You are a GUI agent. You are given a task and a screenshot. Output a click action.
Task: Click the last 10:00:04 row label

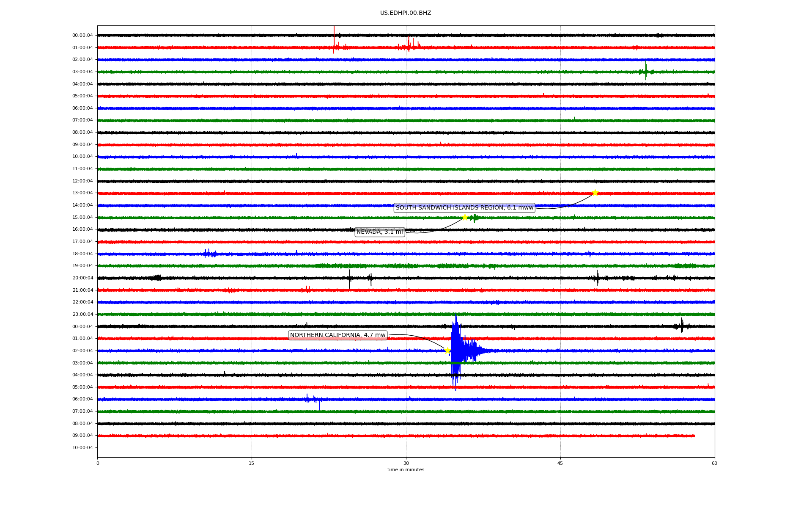pyautogui.click(x=82, y=448)
